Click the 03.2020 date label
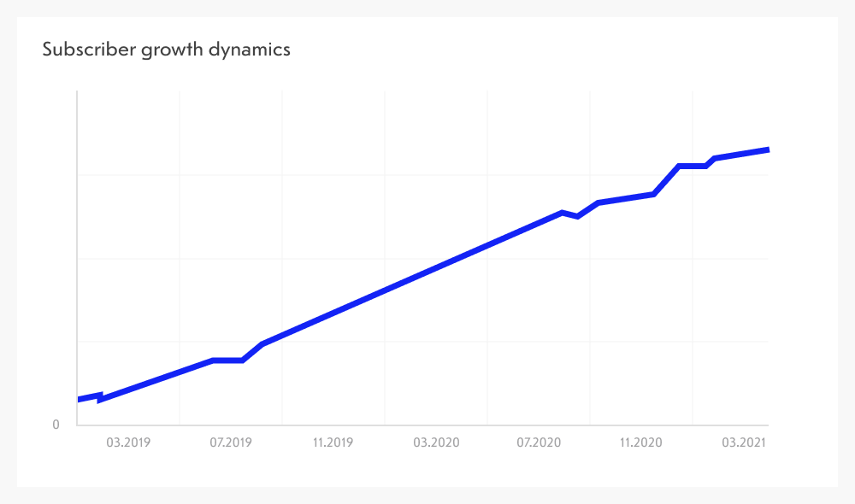 (436, 442)
